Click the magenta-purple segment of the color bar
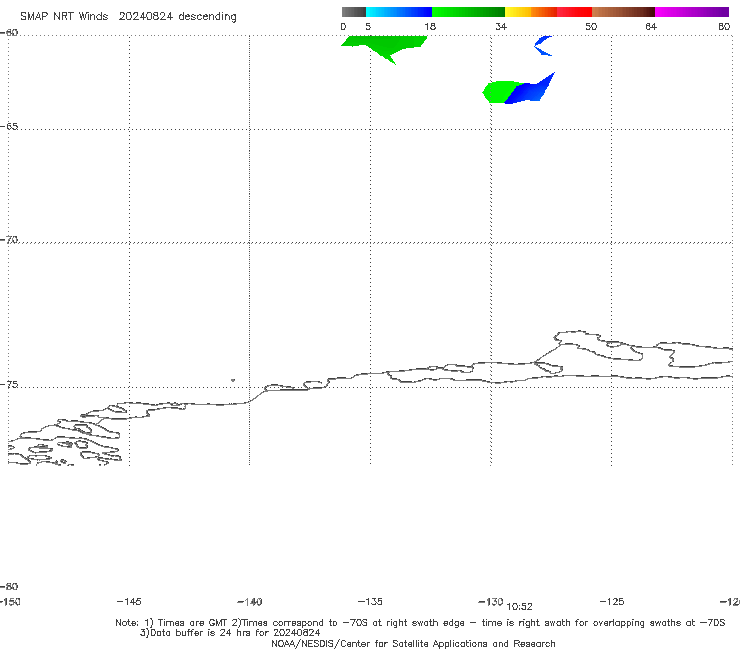The height and width of the screenshot is (650, 740). pos(691,12)
